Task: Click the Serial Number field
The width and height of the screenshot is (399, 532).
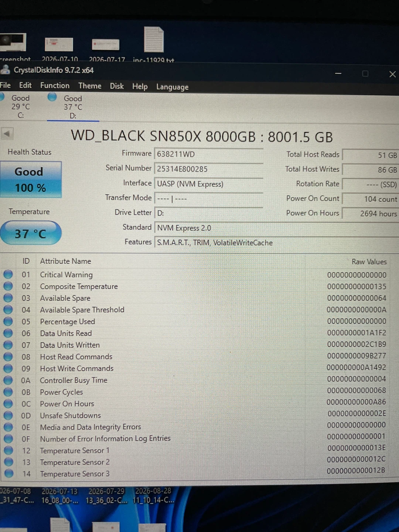Action: pyautogui.click(x=208, y=169)
